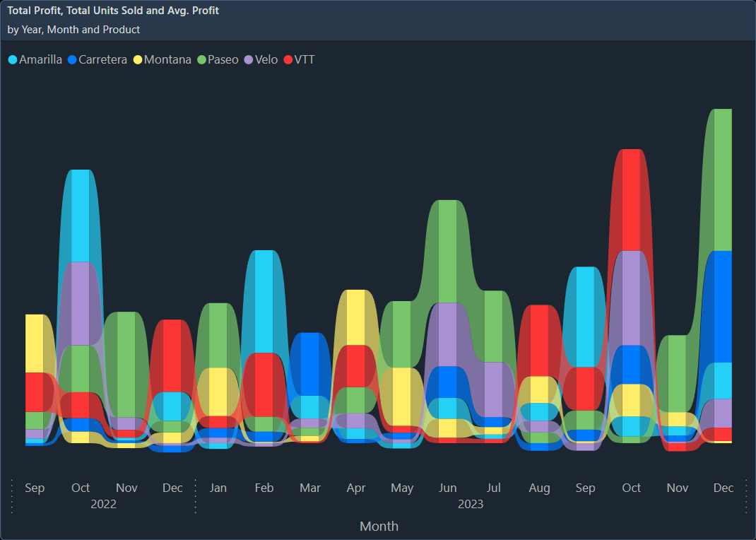Click the blue Carretera legend dot
This screenshot has width=756, height=540.
pyautogui.click(x=72, y=60)
